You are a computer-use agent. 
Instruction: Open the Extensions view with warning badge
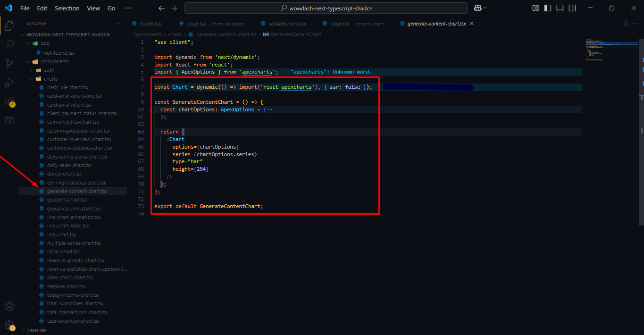9,101
